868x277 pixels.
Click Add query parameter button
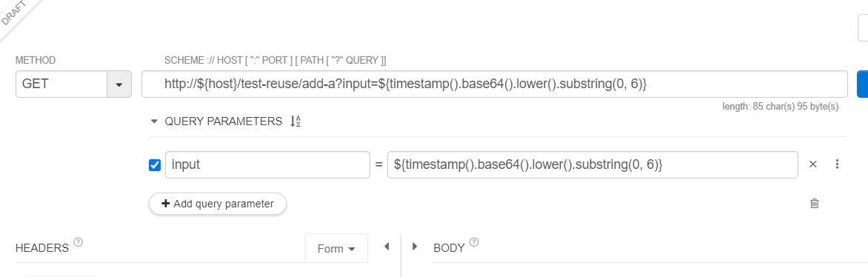point(218,204)
